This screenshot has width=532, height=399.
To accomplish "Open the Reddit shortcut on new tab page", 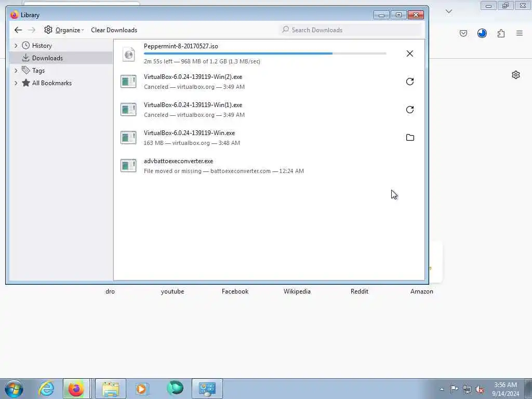I will [360, 291].
